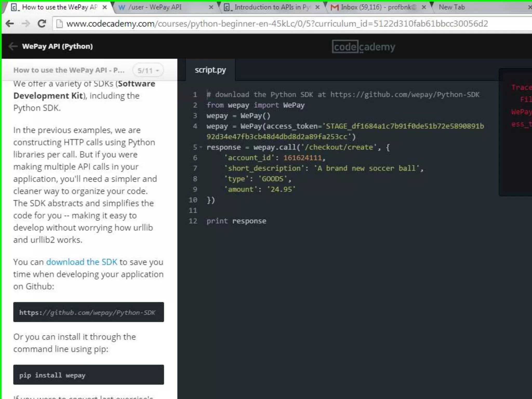Screen dimensions: 532x399
Task: Click line number 10 in the gutter
Action: click(x=193, y=200)
